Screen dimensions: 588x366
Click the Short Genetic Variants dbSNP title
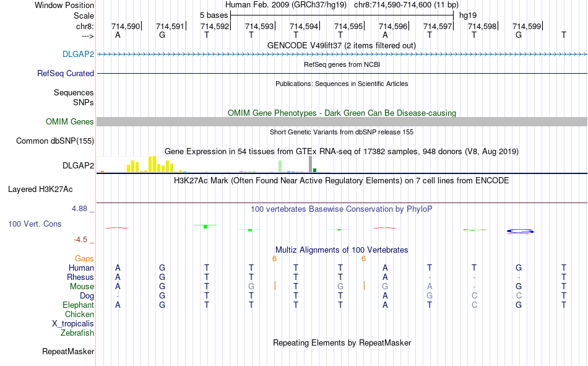(342, 132)
